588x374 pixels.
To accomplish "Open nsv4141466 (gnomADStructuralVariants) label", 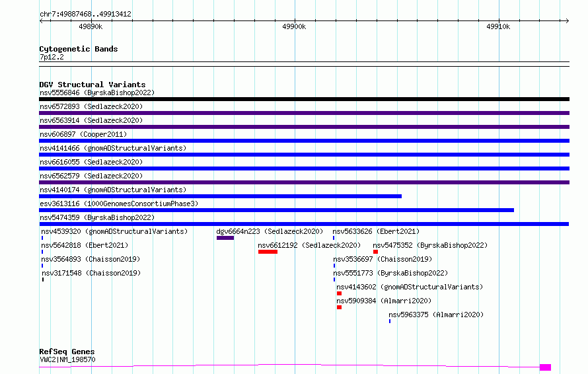I will pyautogui.click(x=113, y=148).
